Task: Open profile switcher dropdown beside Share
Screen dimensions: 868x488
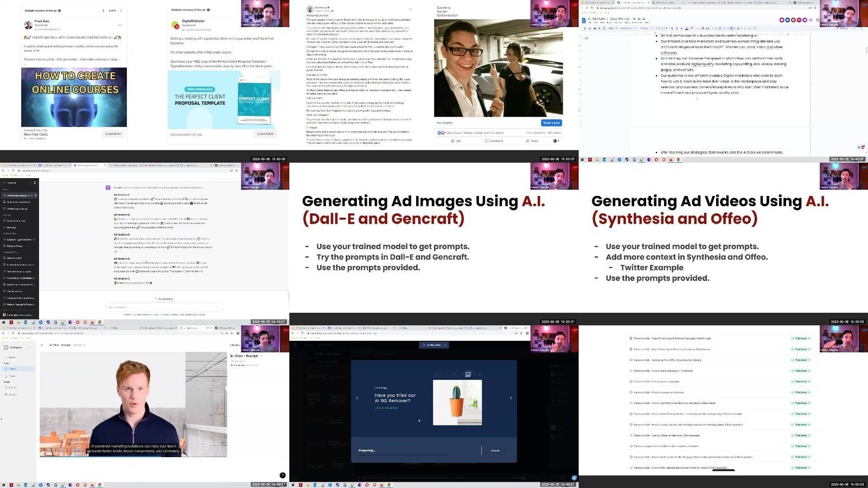Action: pyautogui.click(x=556, y=141)
